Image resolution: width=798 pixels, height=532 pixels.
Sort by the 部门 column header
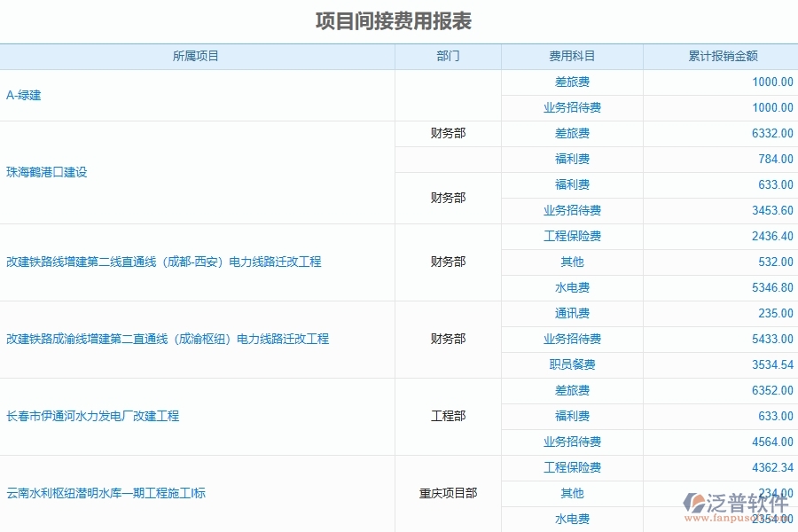(x=448, y=56)
